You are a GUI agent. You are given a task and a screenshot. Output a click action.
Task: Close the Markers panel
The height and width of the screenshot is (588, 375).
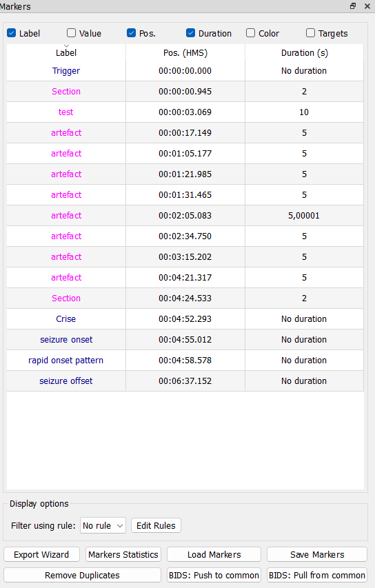pos(367,6)
